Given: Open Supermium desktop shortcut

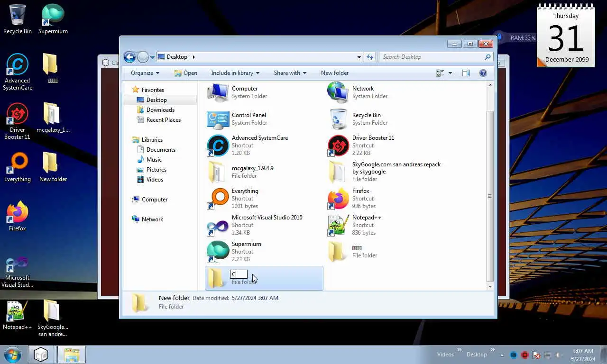Looking at the screenshot, I should 53,19.
